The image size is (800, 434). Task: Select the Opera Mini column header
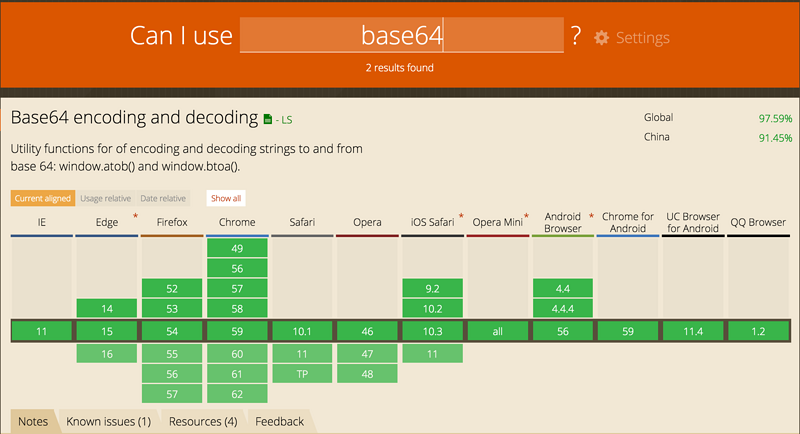[x=497, y=222]
